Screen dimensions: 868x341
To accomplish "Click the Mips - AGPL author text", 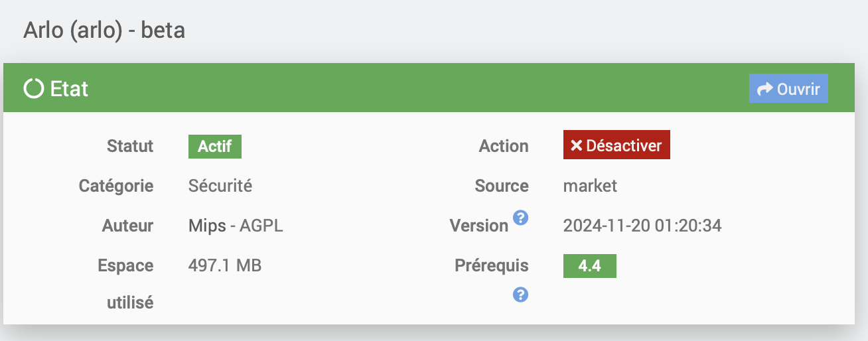I will 236,226.
